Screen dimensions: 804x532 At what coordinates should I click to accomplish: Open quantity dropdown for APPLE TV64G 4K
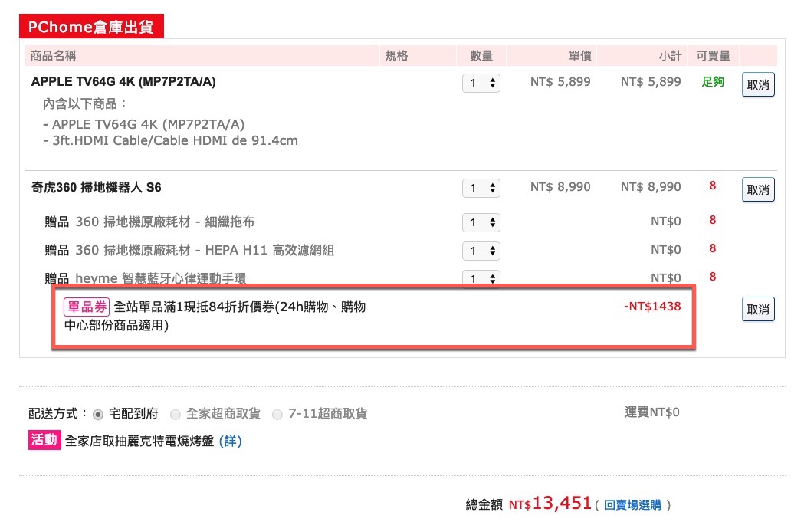(x=481, y=83)
